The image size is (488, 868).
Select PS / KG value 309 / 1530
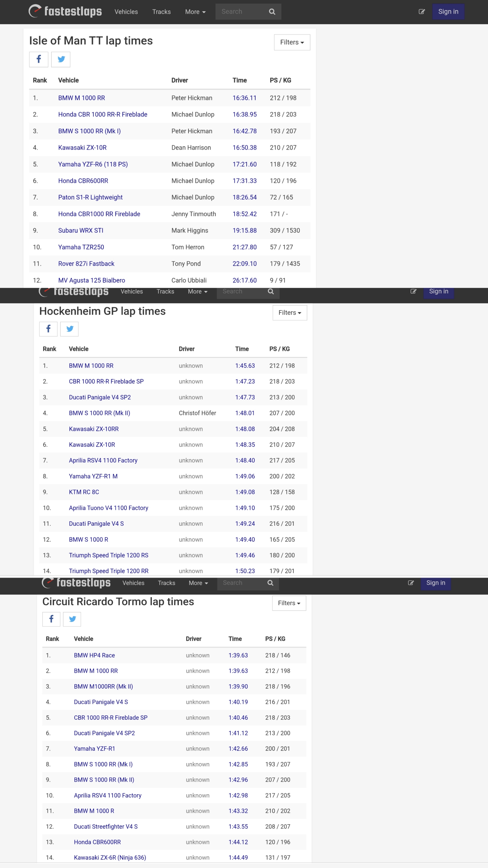tap(285, 230)
